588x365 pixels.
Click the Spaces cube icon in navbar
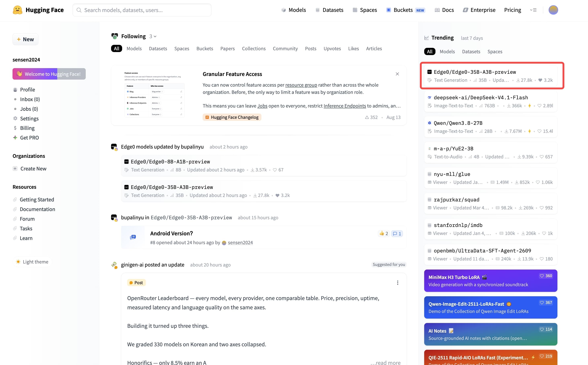pos(355,10)
